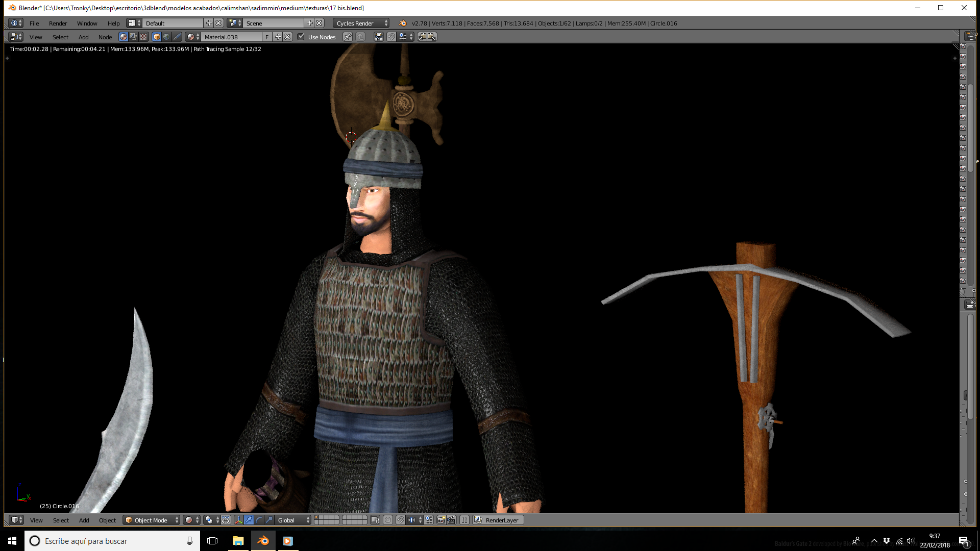Select the Compositing nodes tree type icon
This screenshot has width=980, height=551.
(133, 37)
